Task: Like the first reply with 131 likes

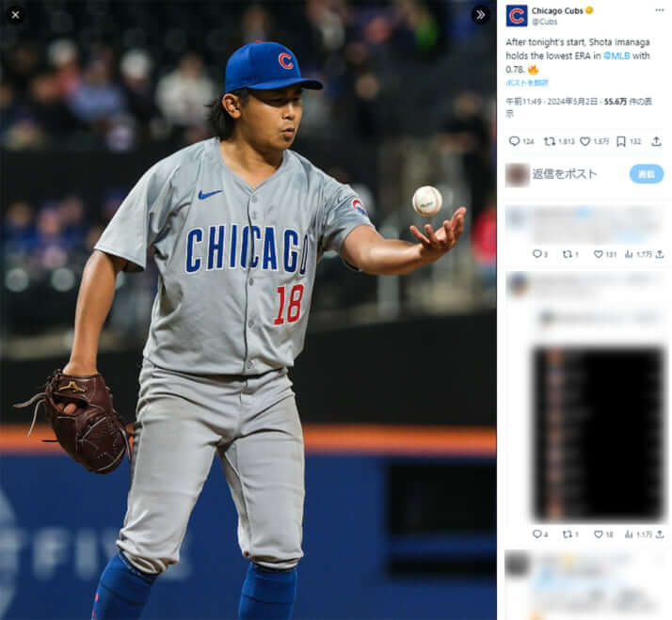Action: coord(598,254)
